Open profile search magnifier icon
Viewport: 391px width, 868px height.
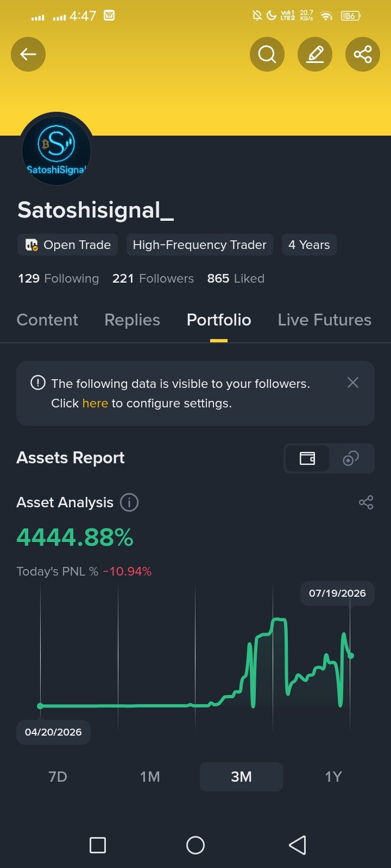coord(267,54)
